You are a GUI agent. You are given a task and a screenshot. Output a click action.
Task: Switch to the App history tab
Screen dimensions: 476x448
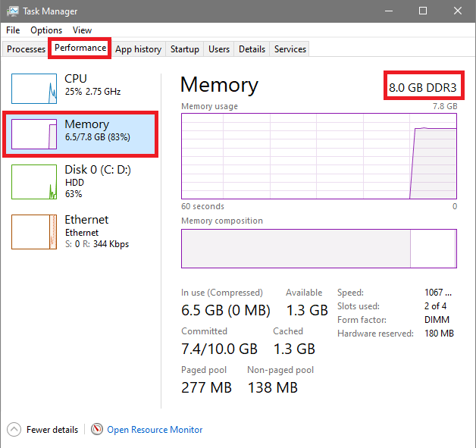pos(138,49)
